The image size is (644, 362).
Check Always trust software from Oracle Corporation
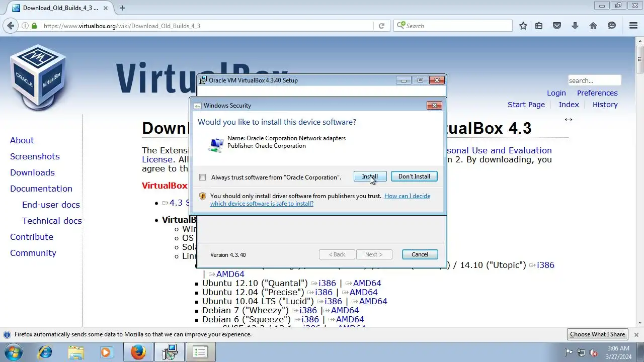click(x=202, y=177)
